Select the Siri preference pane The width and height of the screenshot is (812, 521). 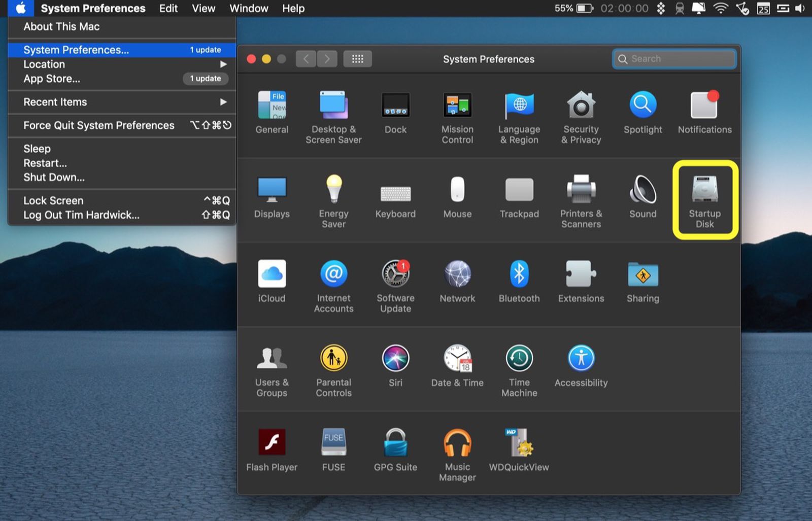(395, 359)
